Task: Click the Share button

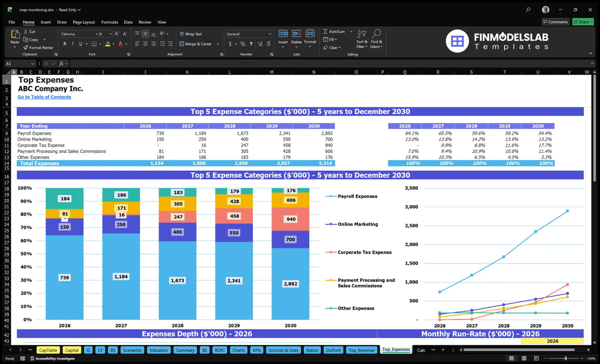Action: tap(582, 22)
